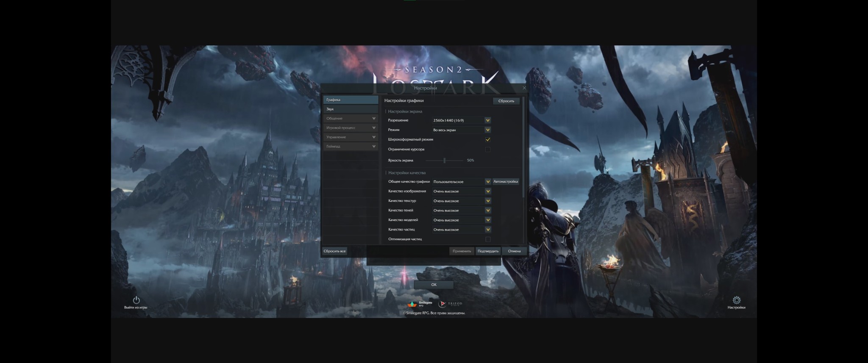The height and width of the screenshot is (363, 868).
Task: Close the Настройки dialog
Action: coord(524,88)
